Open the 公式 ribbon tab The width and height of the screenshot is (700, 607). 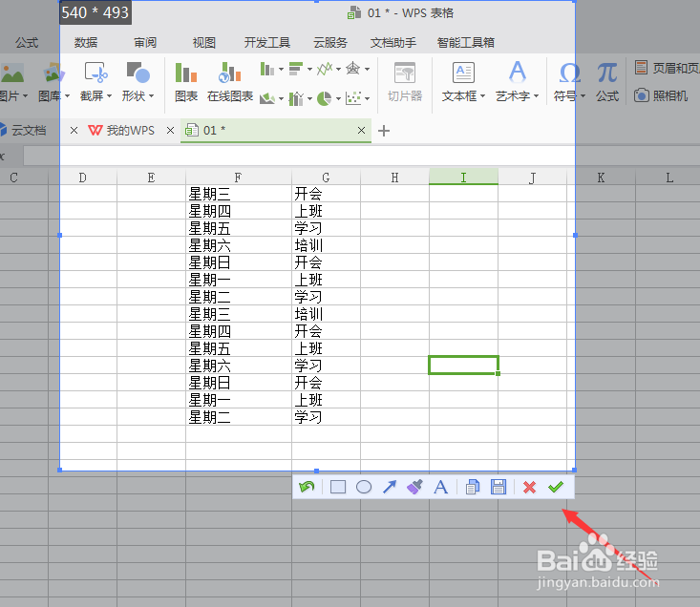pyautogui.click(x=27, y=43)
